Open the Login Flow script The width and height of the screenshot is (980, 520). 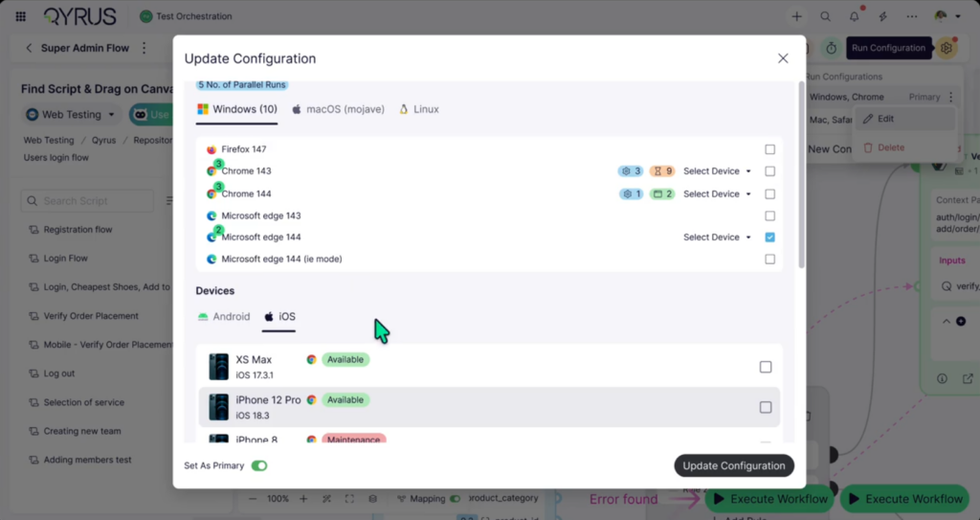(x=65, y=259)
